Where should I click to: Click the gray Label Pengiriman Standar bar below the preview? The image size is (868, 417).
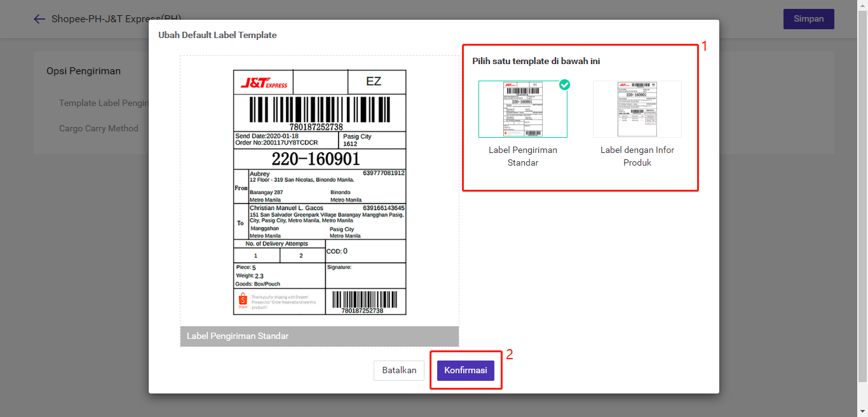319,336
